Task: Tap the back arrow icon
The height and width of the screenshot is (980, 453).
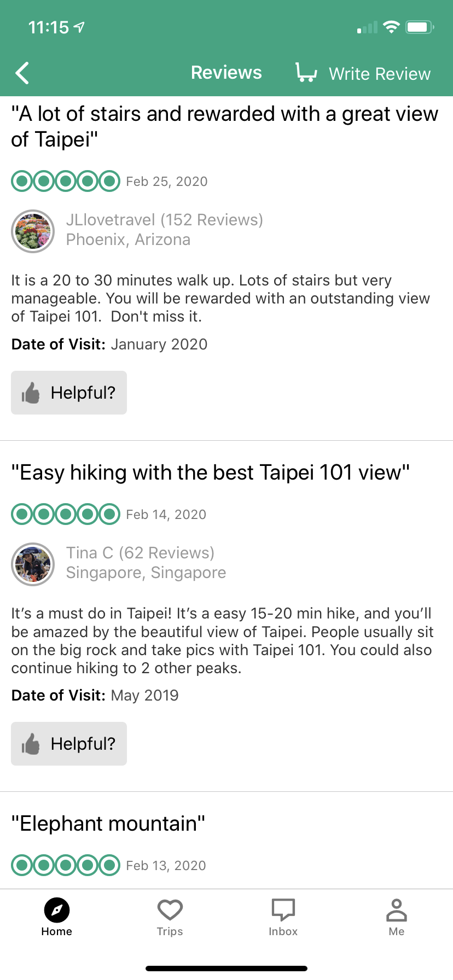Action: [x=22, y=73]
